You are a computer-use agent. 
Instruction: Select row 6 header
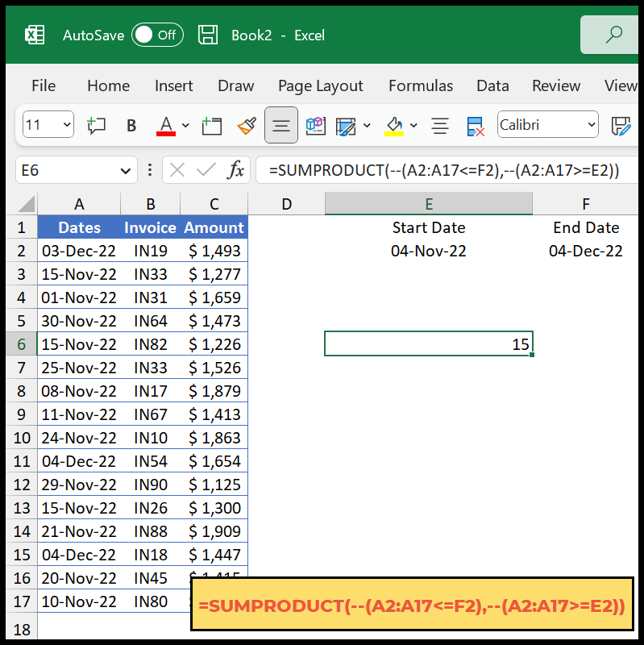coord(22,344)
